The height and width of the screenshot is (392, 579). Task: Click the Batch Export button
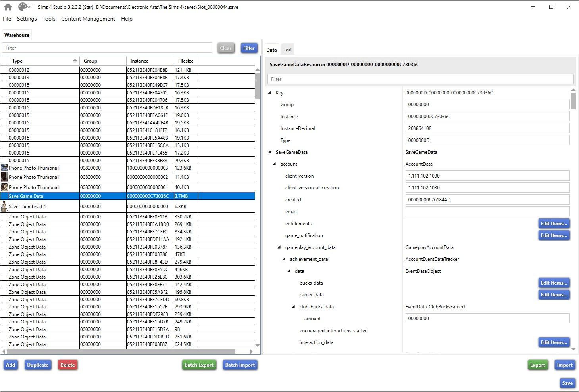click(x=199, y=365)
